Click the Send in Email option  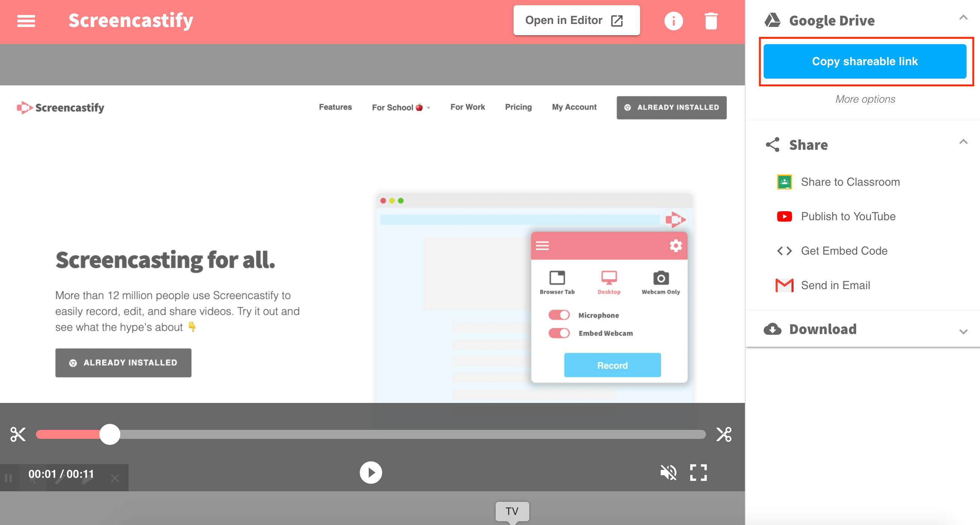[836, 285]
